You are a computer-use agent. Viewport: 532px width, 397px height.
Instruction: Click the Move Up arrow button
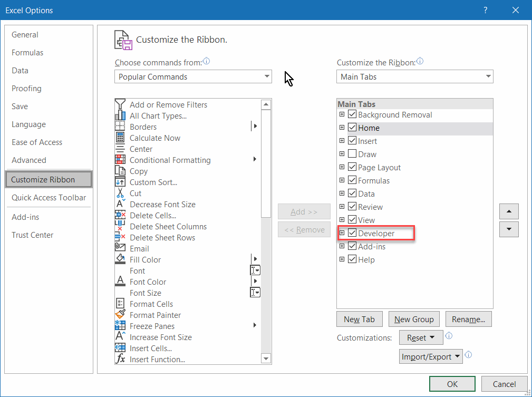coord(509,211)
